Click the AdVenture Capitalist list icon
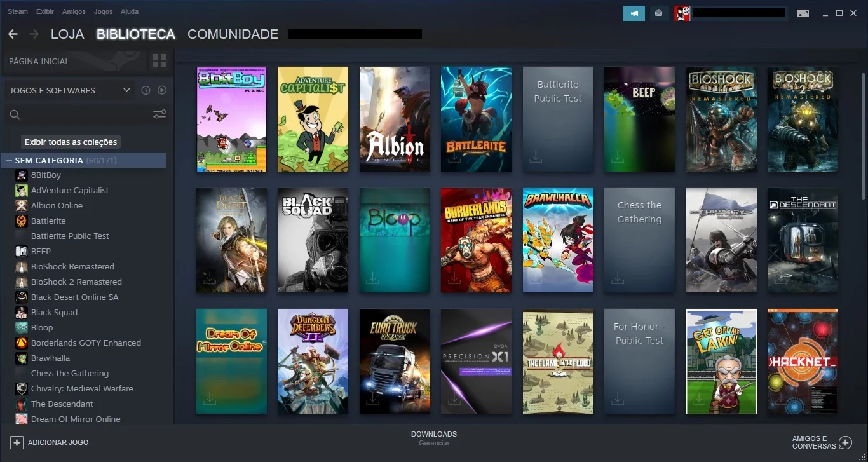Viewport: 868px width, 462px height. click(x=22, y=190)
